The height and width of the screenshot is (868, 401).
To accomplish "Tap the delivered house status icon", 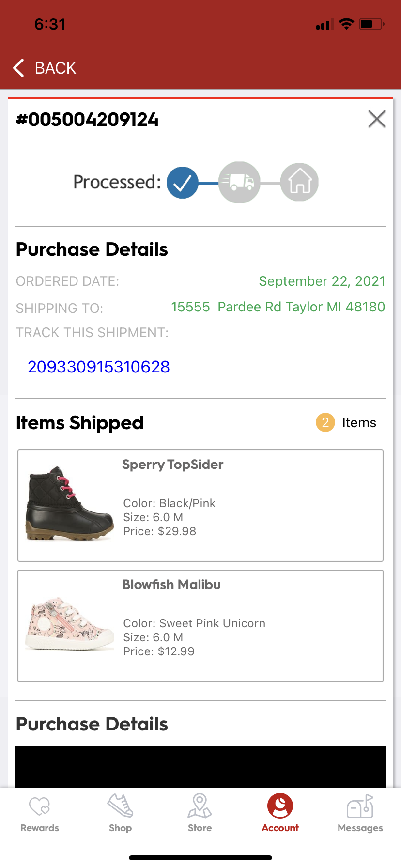I will click(299, 182).
